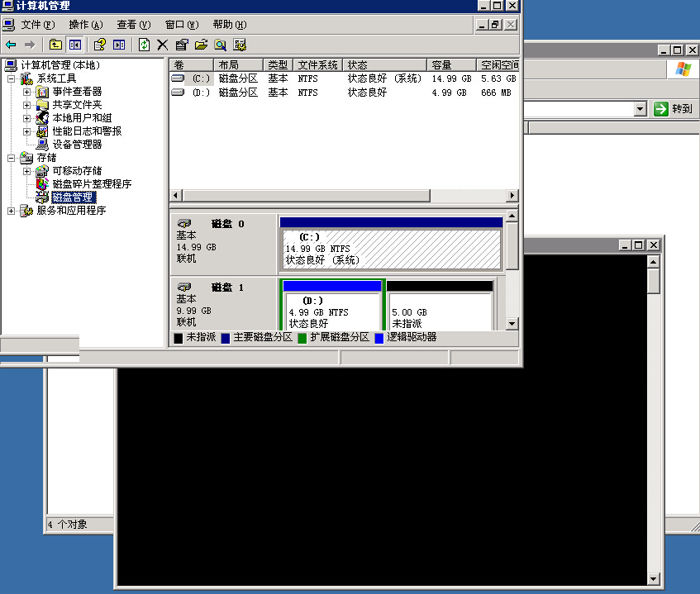Expand the 事件查看器 node

pyautogui.click(x=26, y=92)
